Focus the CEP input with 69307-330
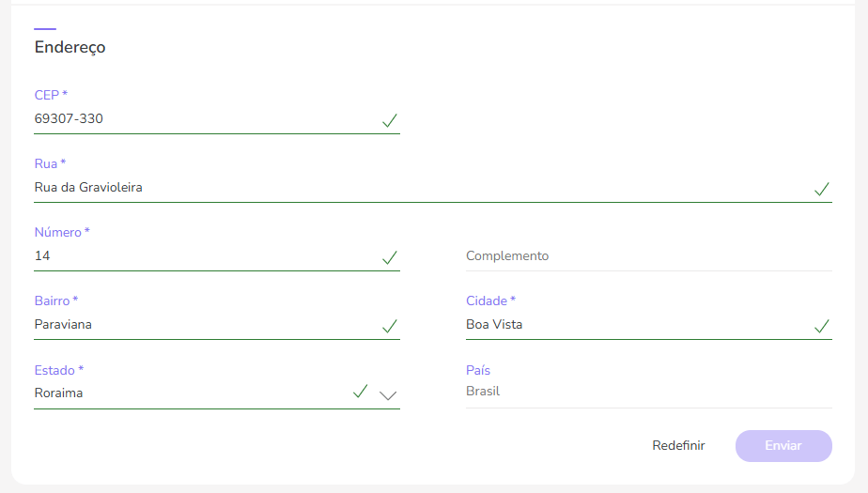The image size is (868, 493). (x=188, y=119)
